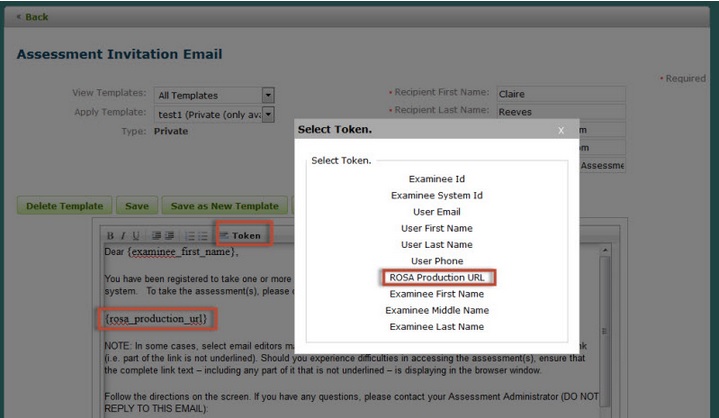Viewport: 719px width, 418px height.
Task: Choose the Examinee Id token
Action: [437, 179]
